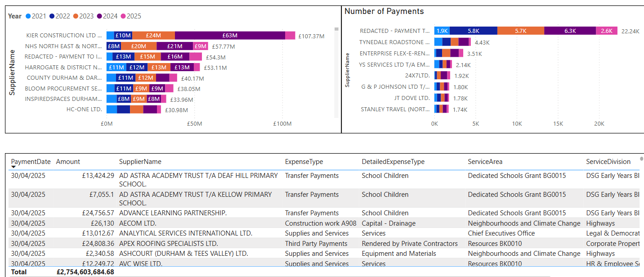The image size is (644, 277).
Task: Click Kier Construction's £63M bar segment
Action: click(230, 36)
